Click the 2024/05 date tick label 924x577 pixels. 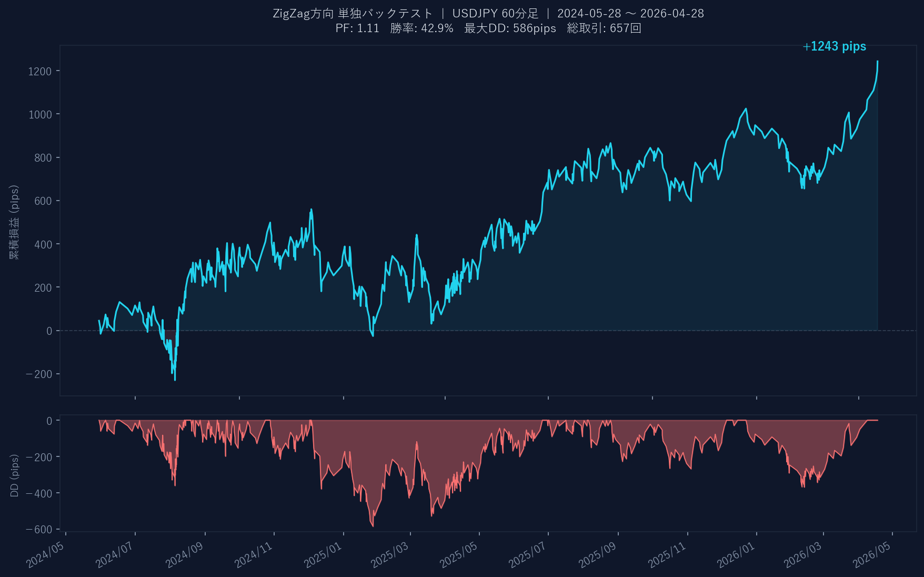(45, 554)
